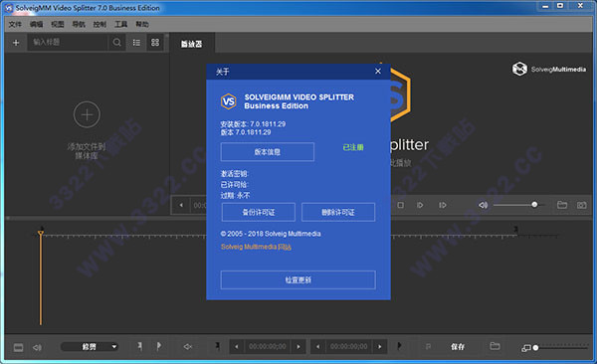The height and width of the screenshot is (364, 597).
Task: Click the open folder icon in the player
Action: tap(562, 205)
